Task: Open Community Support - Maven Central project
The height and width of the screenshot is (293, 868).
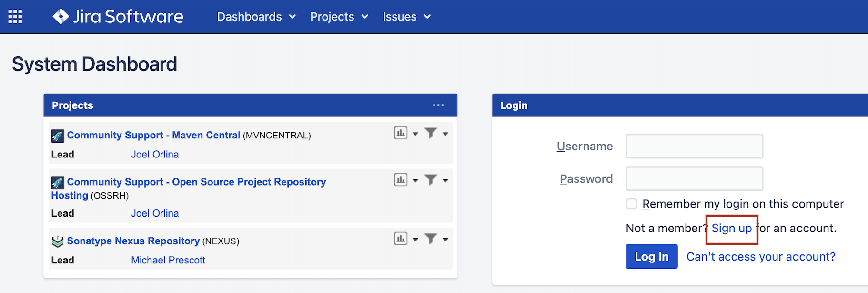Action: pos(153,135)
